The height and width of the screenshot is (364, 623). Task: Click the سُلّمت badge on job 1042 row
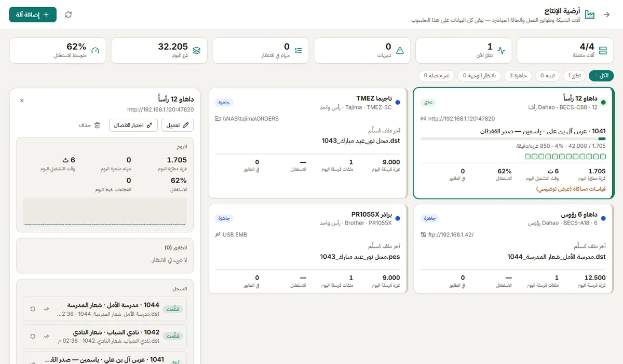[x=172, y=336]
